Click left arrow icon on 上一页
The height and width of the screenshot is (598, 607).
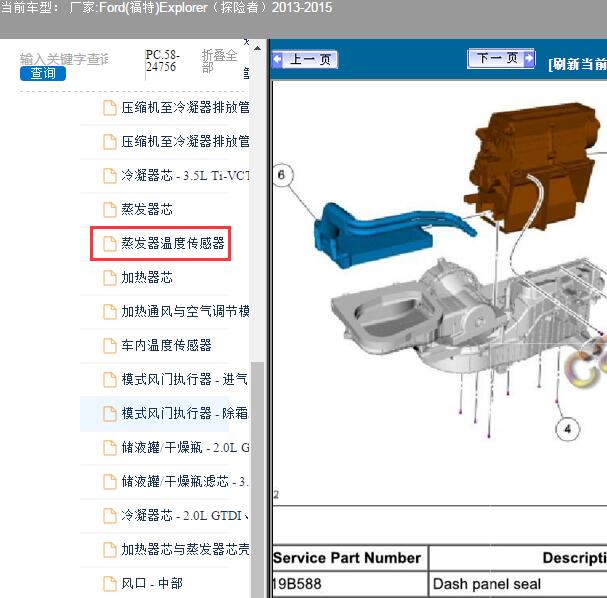coord(278,60)
